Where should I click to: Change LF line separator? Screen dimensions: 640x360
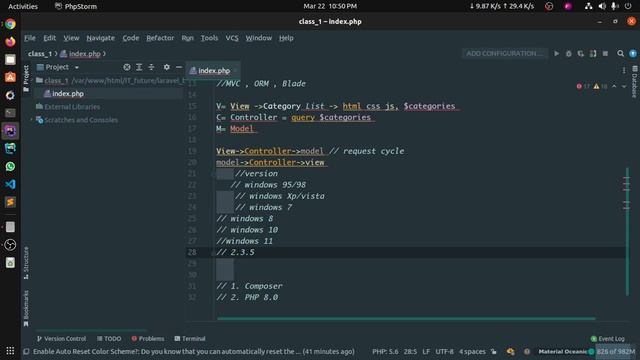(426, 351)
